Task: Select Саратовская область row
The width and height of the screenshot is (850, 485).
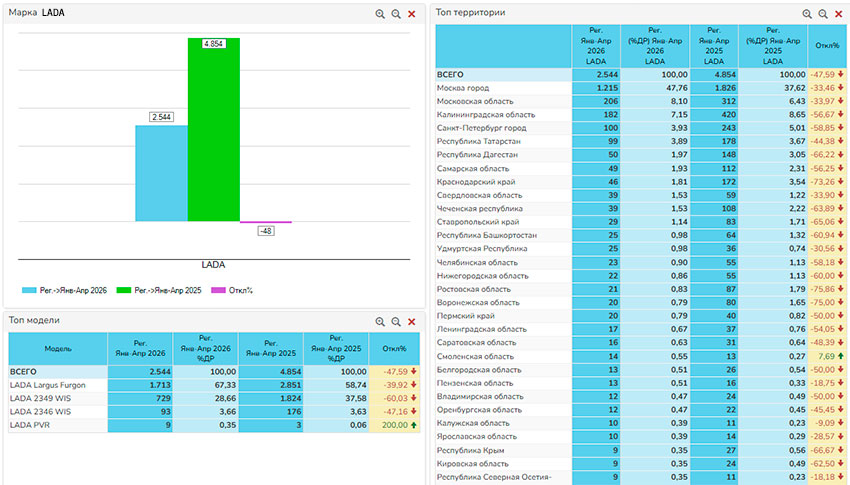Action: (641, 342)
